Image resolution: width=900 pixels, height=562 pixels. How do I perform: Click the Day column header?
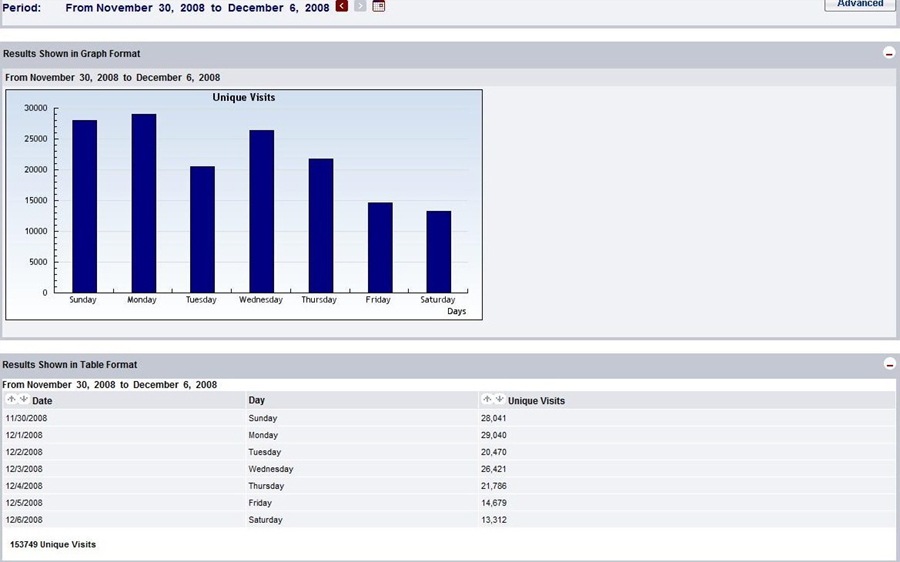(257, 400)
